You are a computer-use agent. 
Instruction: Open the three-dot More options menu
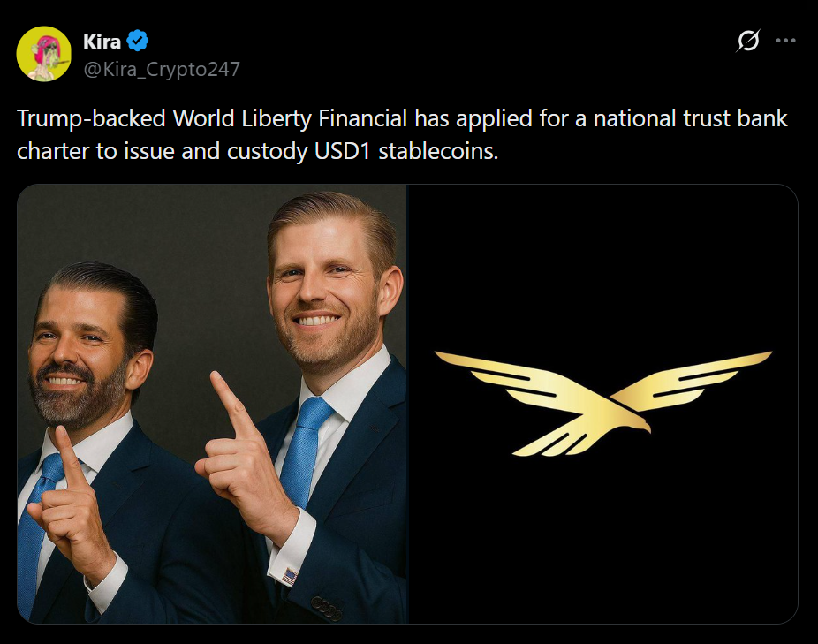pos(785,41)
